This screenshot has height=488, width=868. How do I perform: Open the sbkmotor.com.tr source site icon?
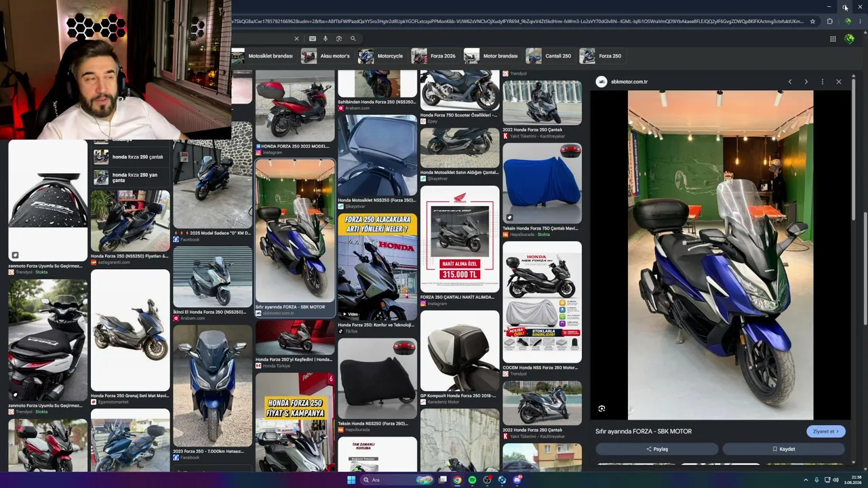tap(601, 82)
